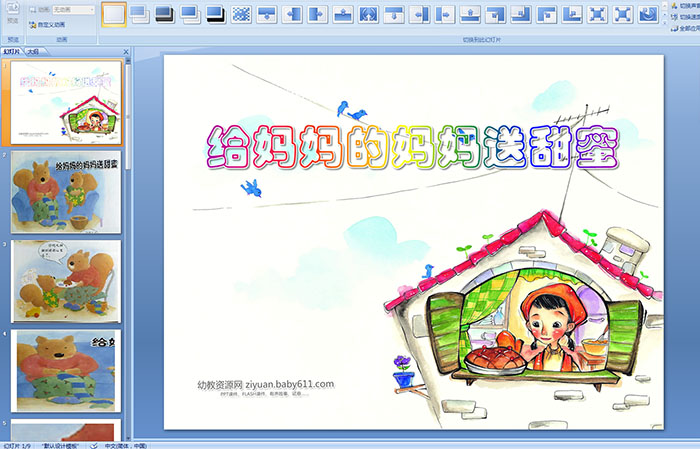Apply the Box Out transition
Image resolution: width=700 pixels, height=449 pixels.
623,14
